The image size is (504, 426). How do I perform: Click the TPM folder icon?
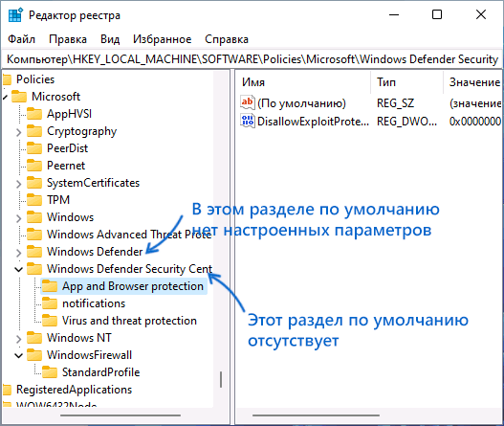[34, 200]
